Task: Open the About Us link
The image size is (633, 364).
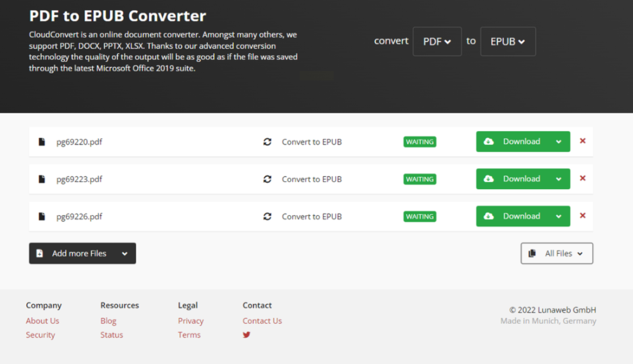Action: point(43,321)
